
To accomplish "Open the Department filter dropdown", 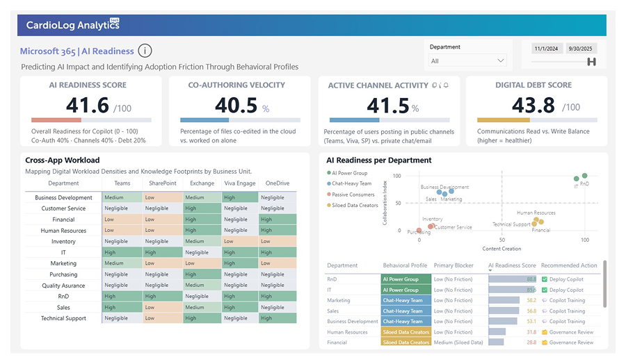I will point(467,61).
